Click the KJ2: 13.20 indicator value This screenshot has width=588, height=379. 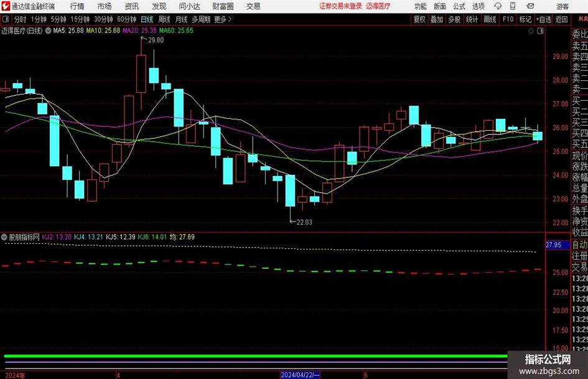coord(57,237)
